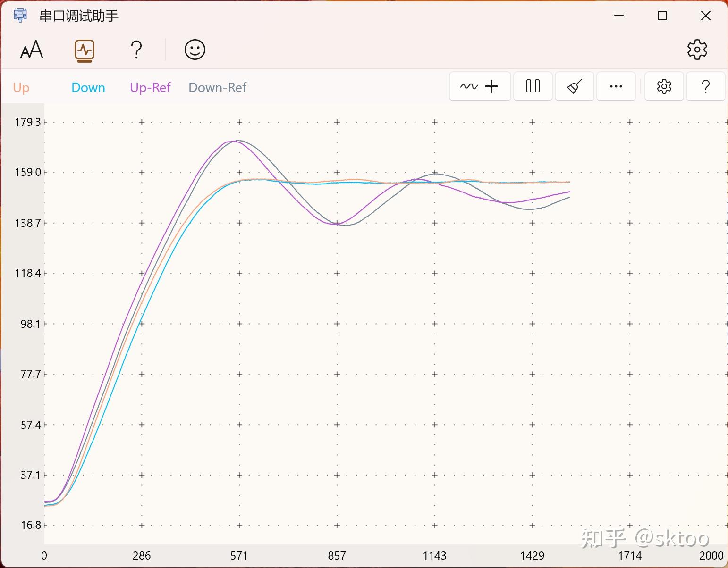Click the 571 x-axis label

[239, 556]
